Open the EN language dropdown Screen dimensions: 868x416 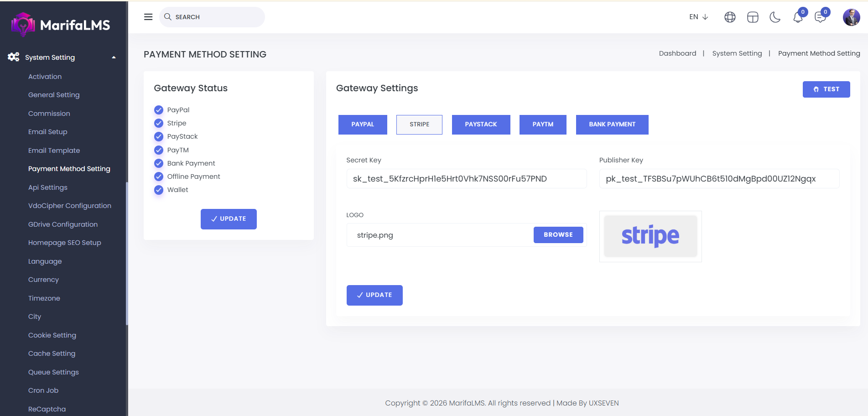pos(698,17)
